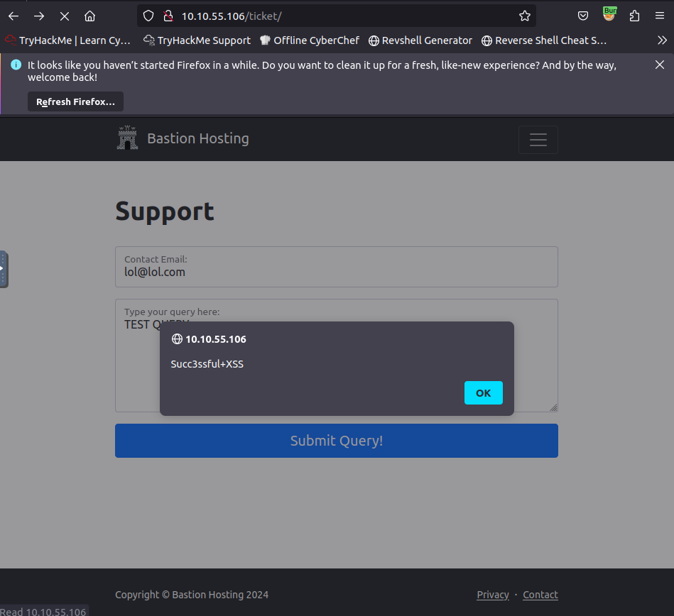Open the Pocket save icon

[x=582, y=16]
